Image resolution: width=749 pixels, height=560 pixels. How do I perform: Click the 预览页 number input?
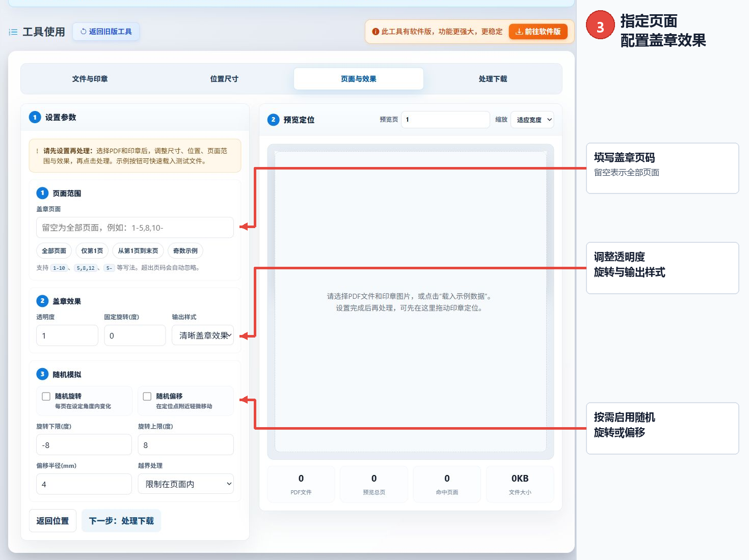[445, 120]
